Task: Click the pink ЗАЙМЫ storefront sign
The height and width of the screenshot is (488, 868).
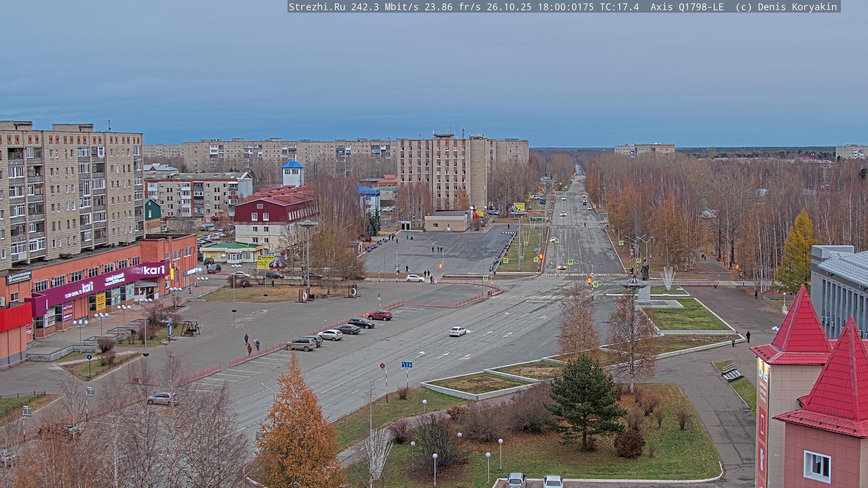Action: [x=67, y=312]
